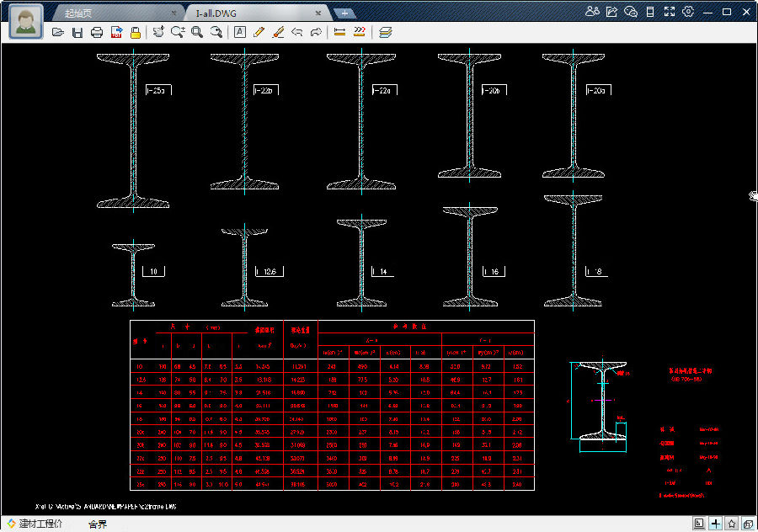Open settings with the gear icon

[688, 12]
